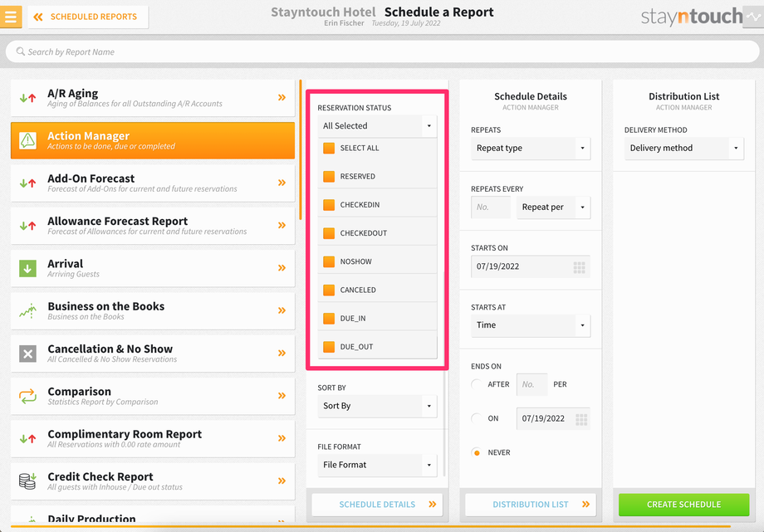Click the Arrival green arrow icon
Screen dimensions: 764x532
point(27,268)
